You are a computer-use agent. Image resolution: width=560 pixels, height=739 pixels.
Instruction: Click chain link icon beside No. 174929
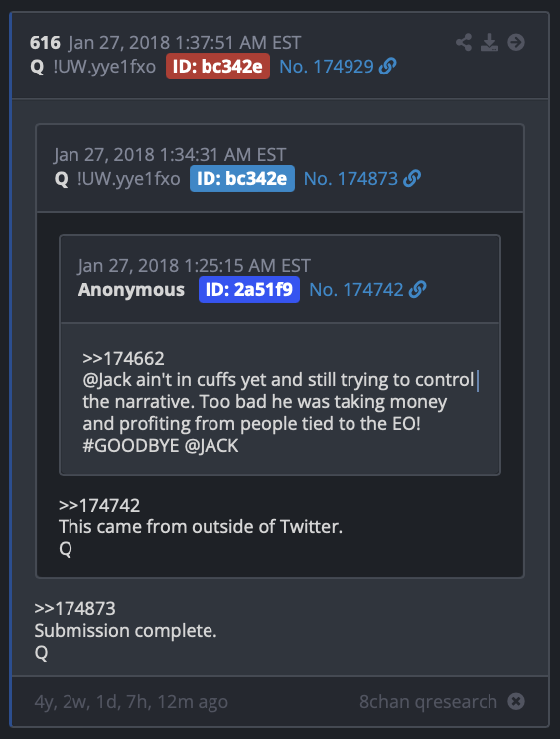click(x=387, y=67)
